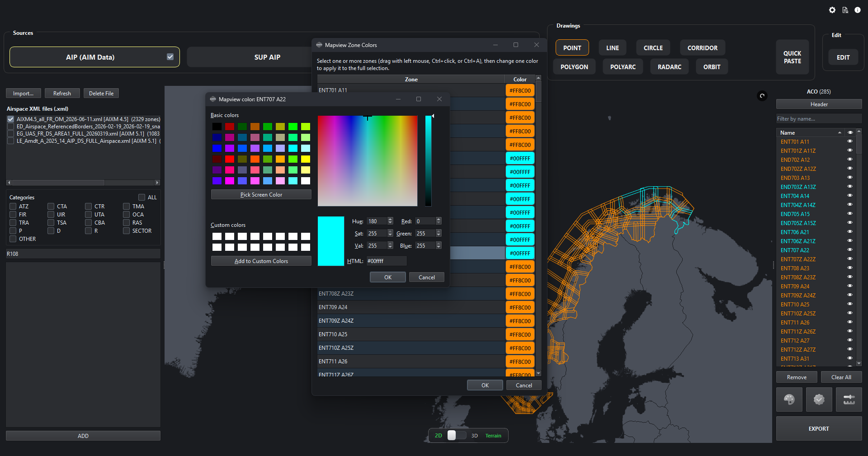Hide ENT701 A11 using its eye icon
This screenshot has height=456, width=868.
click(850, 141)
